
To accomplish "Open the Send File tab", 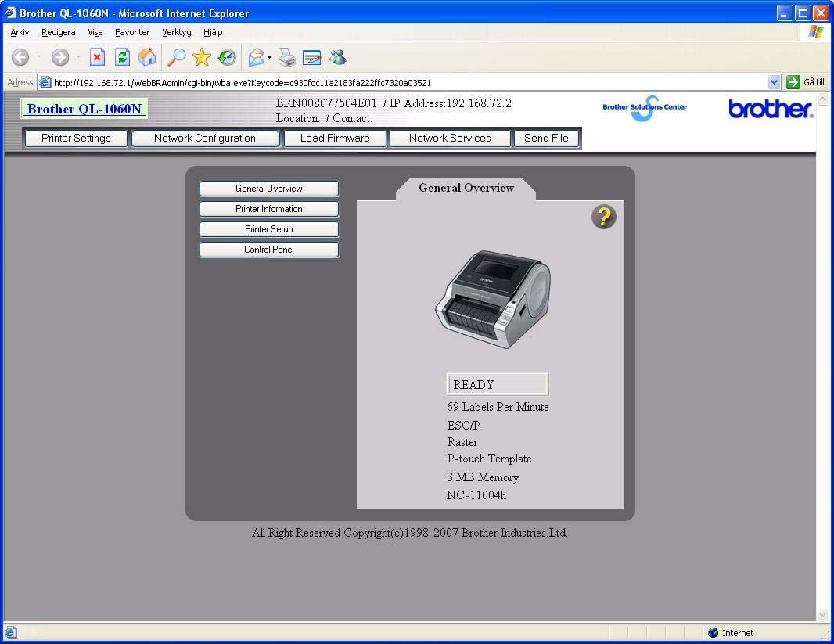I will 546,139.
